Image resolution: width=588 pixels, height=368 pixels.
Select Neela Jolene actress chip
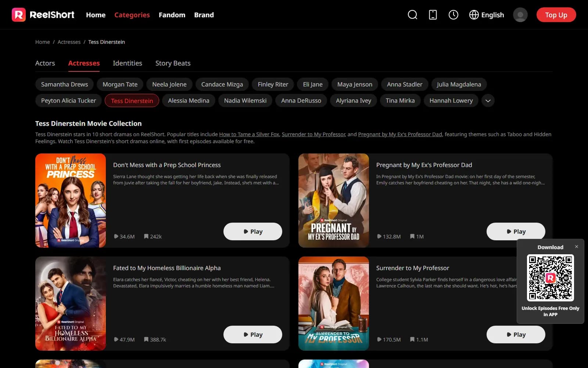[169, 84]
